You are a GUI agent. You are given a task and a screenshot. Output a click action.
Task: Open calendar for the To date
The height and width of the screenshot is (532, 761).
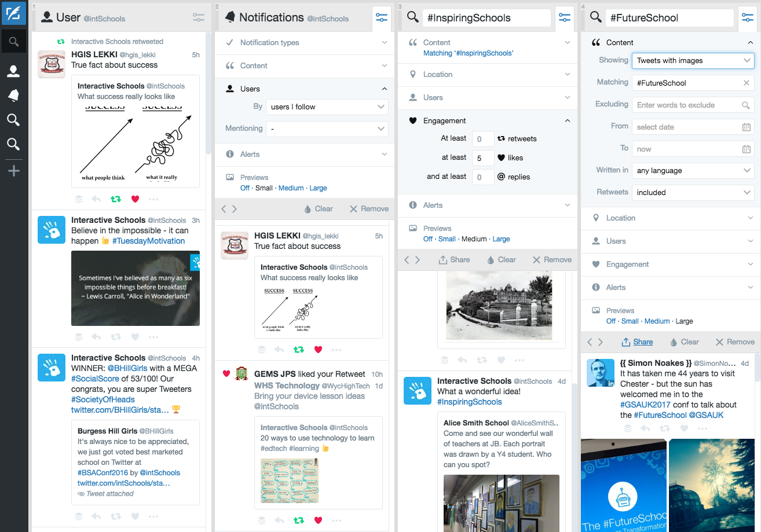(747, 149)
